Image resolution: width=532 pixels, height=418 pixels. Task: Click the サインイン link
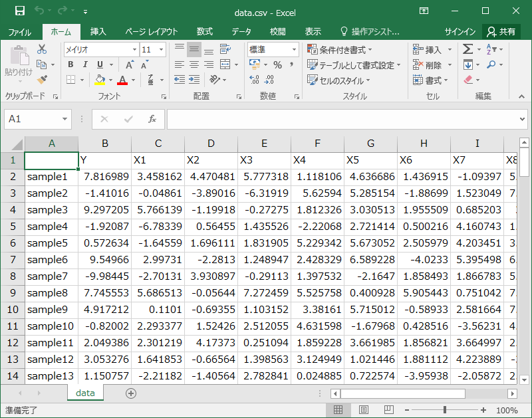coord(460,32)
